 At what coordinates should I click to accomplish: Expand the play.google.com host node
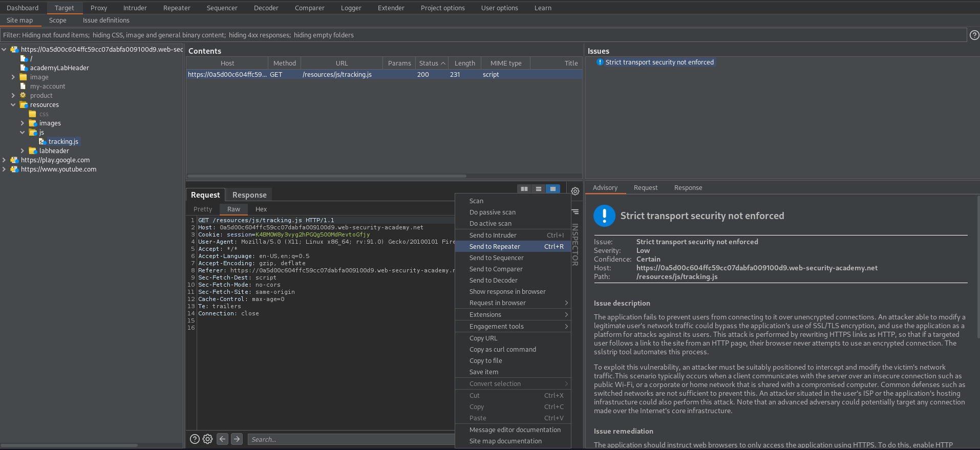click(x=4, y=160)
